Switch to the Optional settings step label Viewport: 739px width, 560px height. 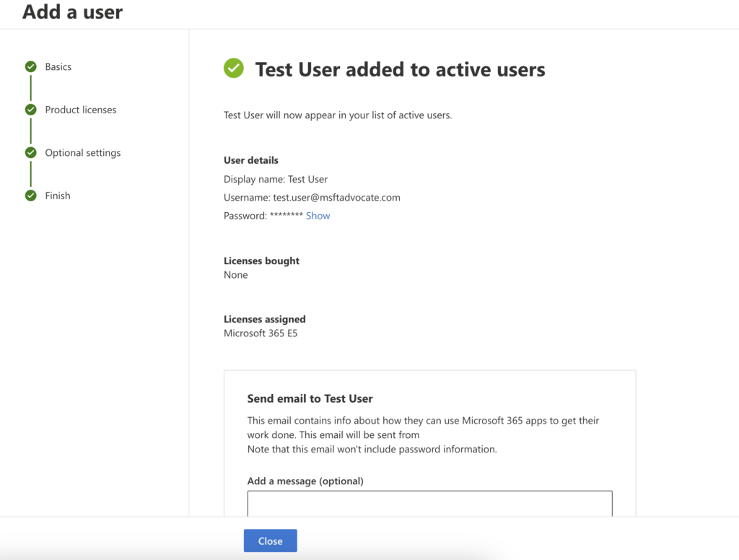pyautogui.click(x=83, y=153)
